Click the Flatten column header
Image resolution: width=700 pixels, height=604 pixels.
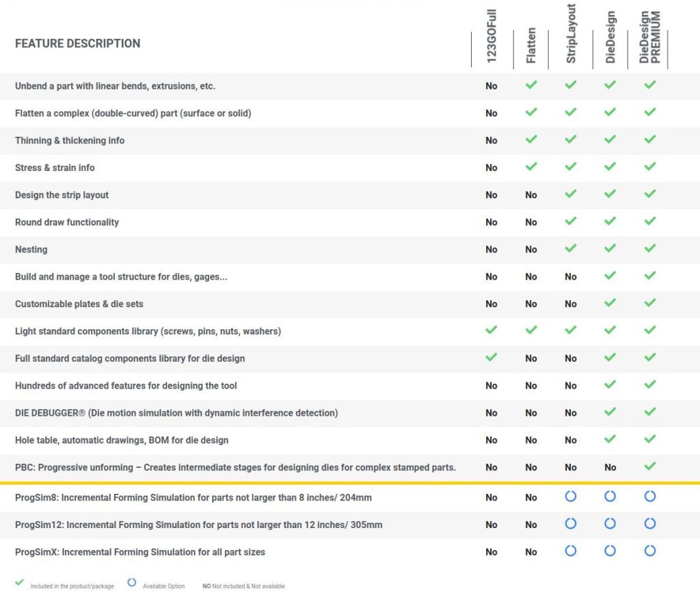(x=531, y=45)
